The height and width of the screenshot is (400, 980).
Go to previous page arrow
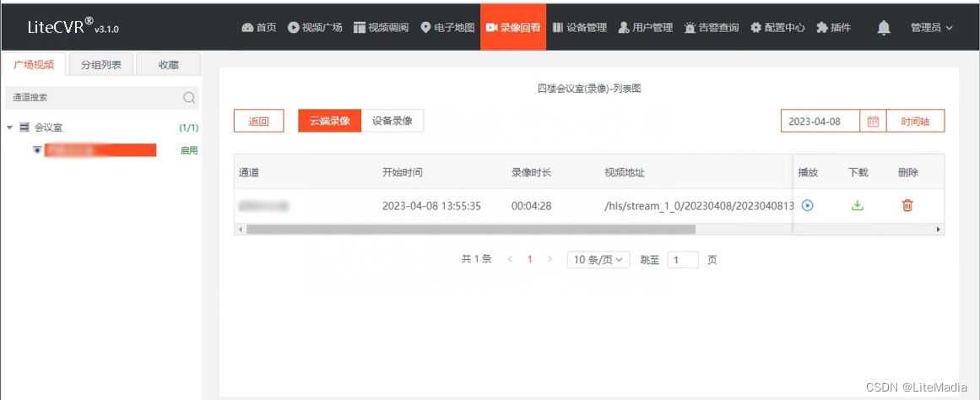(x=511, y=259)
